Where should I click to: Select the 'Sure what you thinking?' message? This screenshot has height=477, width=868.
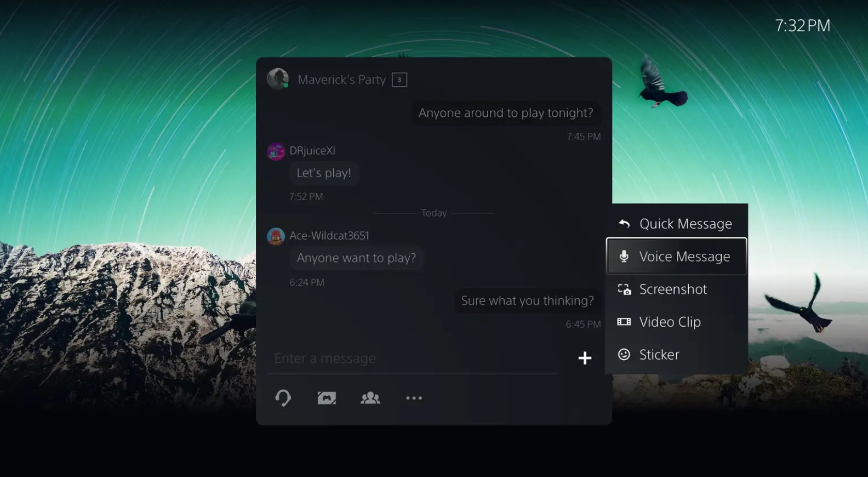[528, 301]
